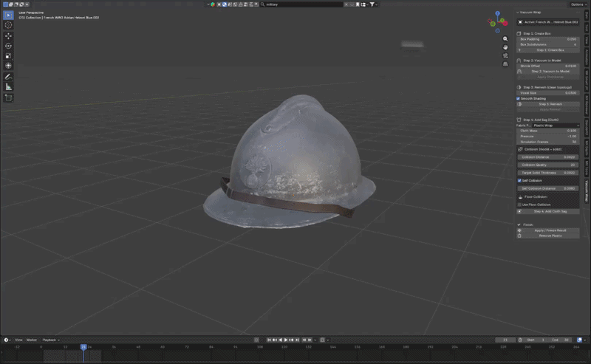
Task: Select the Measure tool
Action: pyautogui.click(x=8, y=87)
